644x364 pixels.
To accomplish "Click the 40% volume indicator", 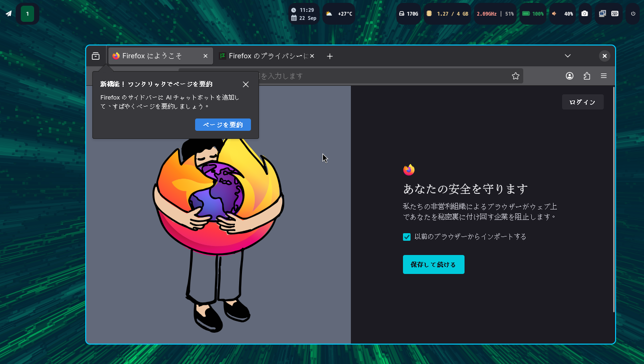I will tap(563, 14).
